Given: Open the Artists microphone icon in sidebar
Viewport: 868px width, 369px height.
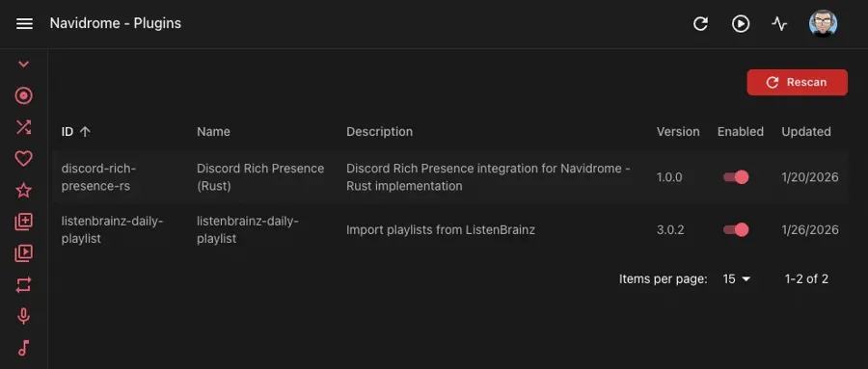Looking at the screenshot, I should tap(23, 316).
